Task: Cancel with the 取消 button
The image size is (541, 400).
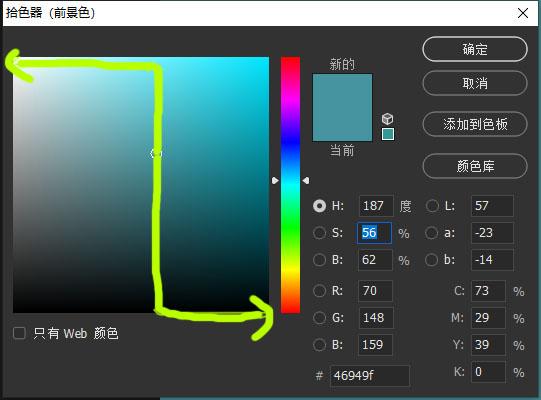Action: coord(475,83)
